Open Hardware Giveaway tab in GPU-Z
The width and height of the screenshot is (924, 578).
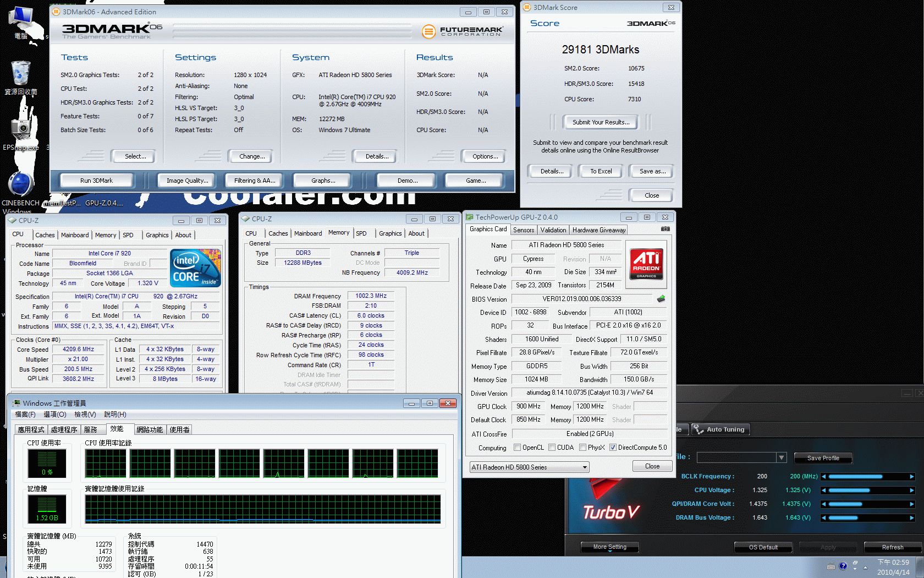(598, 230)
